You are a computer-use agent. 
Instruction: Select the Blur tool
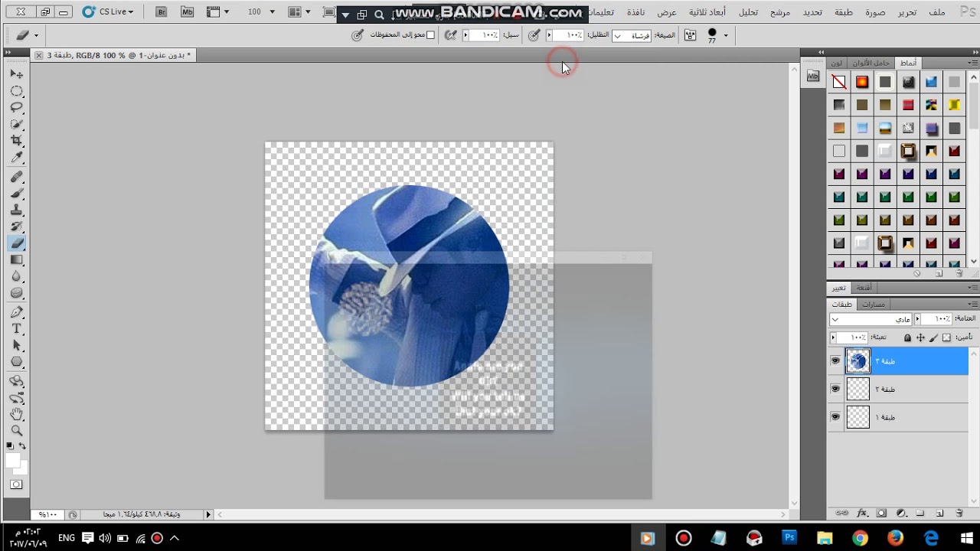17,276
